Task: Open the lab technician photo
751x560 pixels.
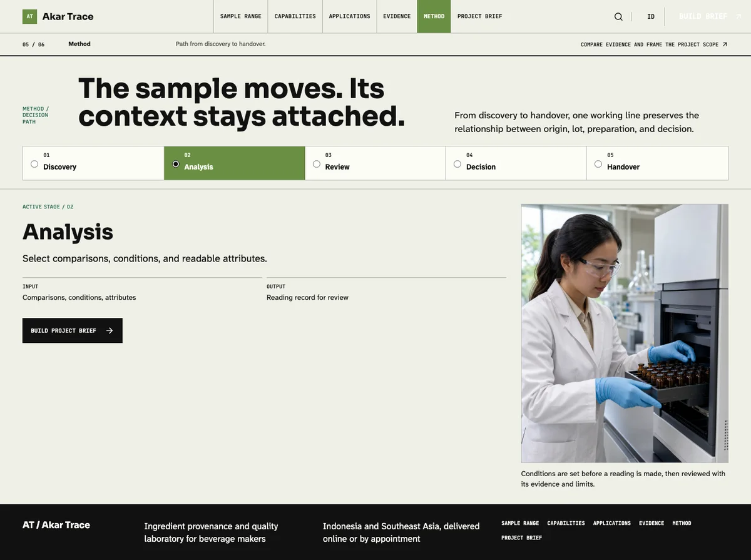Action: point(625,333)
